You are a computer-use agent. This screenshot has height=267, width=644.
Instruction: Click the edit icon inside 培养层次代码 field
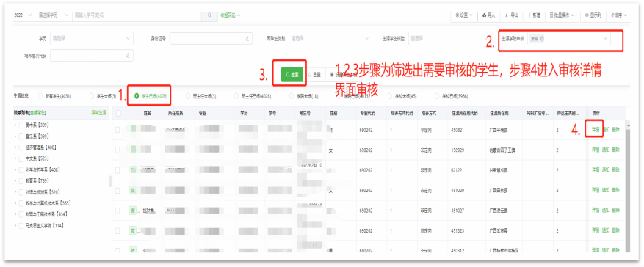129,55
